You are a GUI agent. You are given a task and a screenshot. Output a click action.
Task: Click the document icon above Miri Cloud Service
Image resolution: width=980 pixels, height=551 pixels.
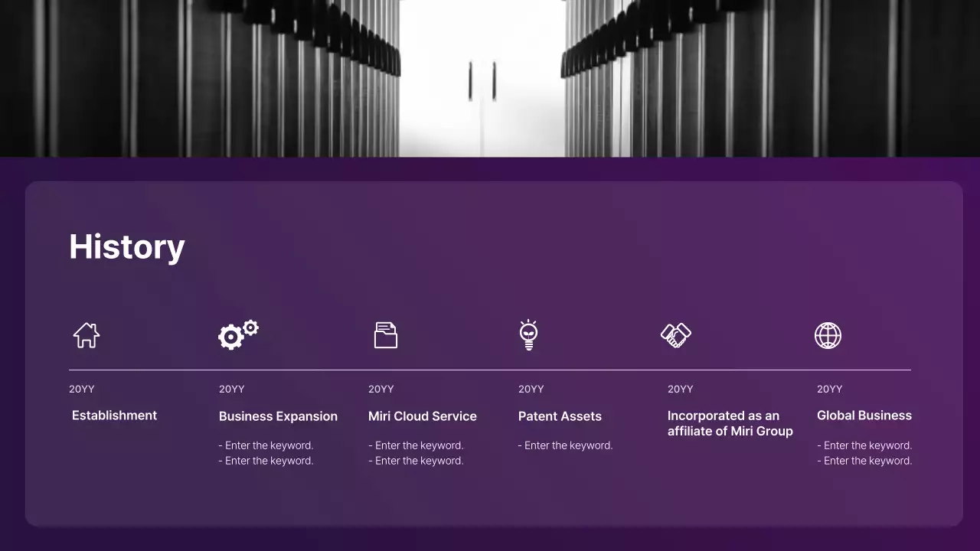(385, 335)
